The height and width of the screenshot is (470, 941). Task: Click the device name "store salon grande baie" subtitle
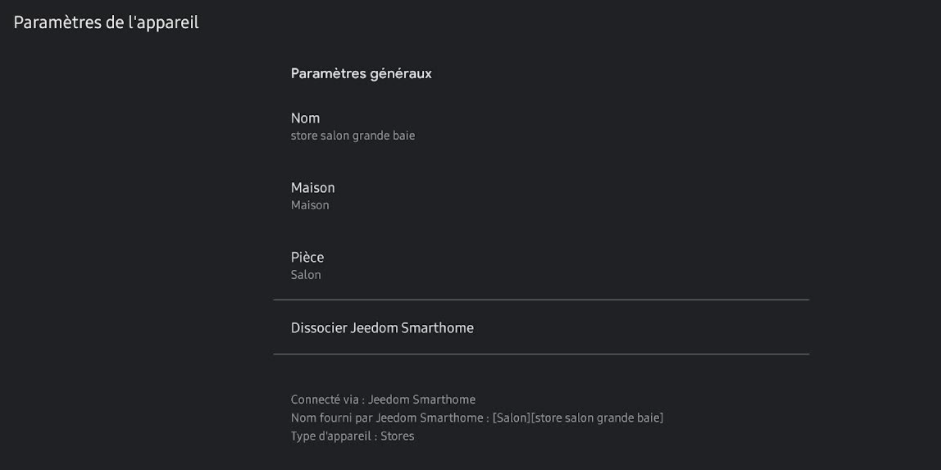(x=352, y=136)
